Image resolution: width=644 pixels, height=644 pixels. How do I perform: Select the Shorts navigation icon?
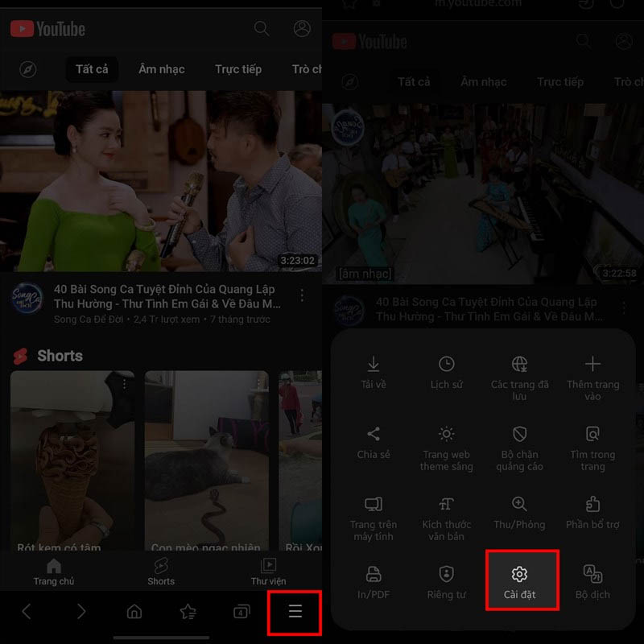pyautogui.click(x=161, y=572)
